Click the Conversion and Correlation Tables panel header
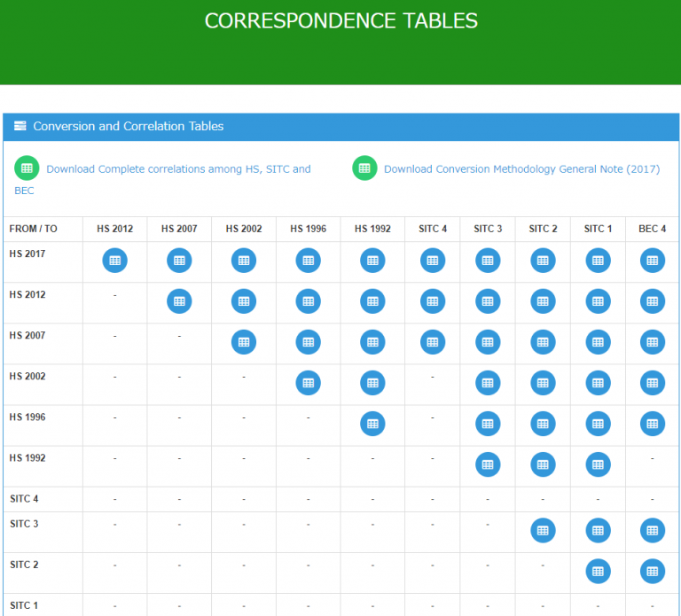 [x=128, y=127]
